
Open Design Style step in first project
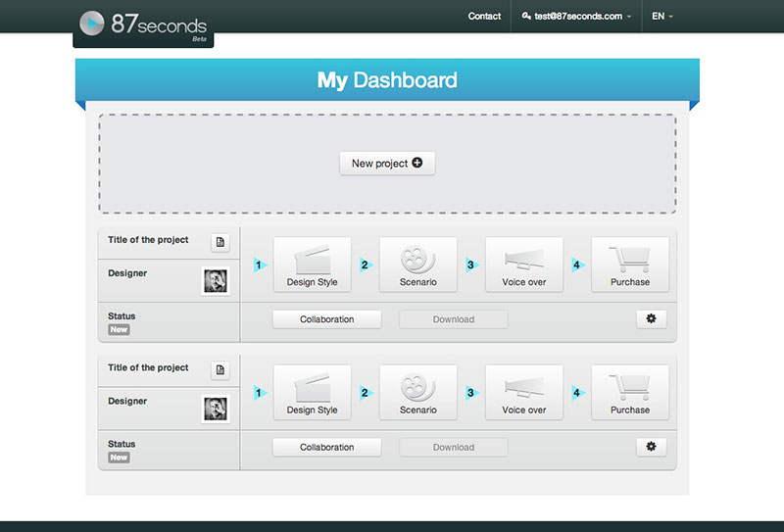click(x=312, y=264)
